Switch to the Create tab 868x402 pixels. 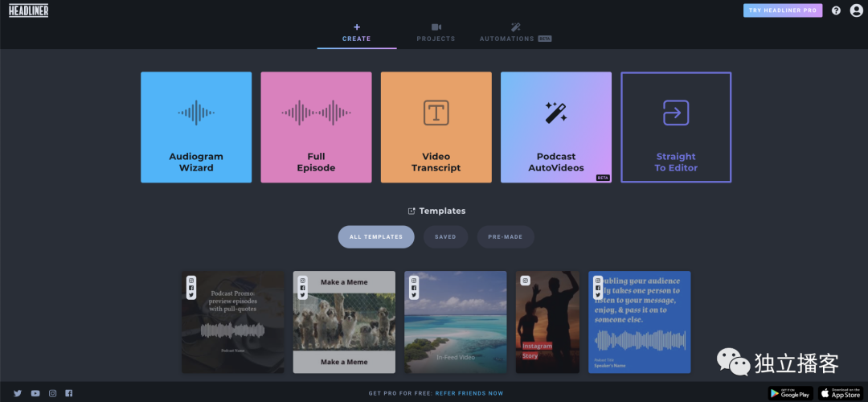click(x=357, y=33)
